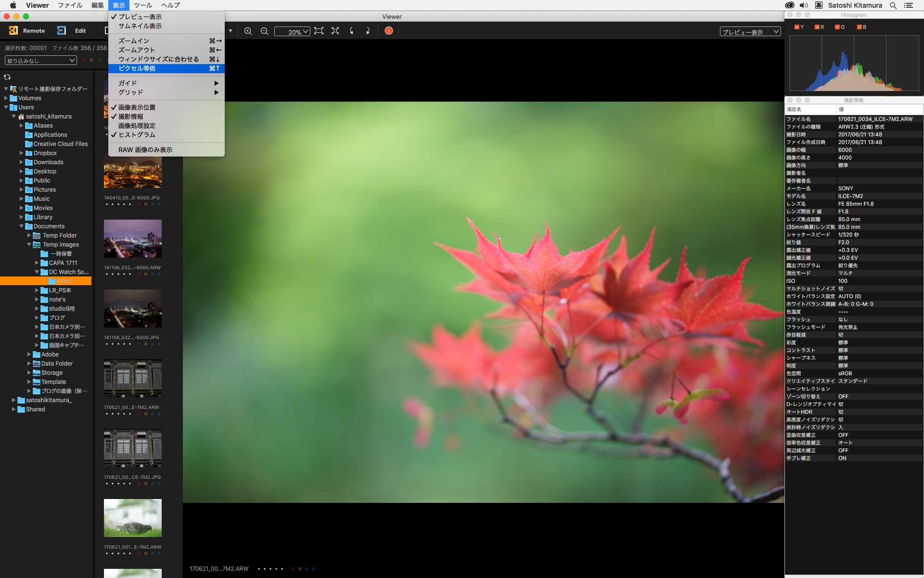924x578 pixels.
Task: Open the orange info icon in the toolbar
Action: point(388,30)
